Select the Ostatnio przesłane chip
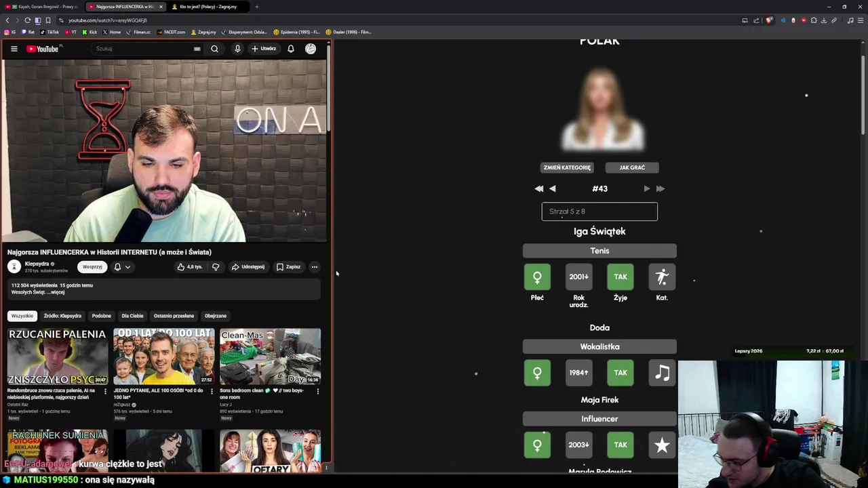Viewport: 868px width, 488px height. [x=174, y=316]
